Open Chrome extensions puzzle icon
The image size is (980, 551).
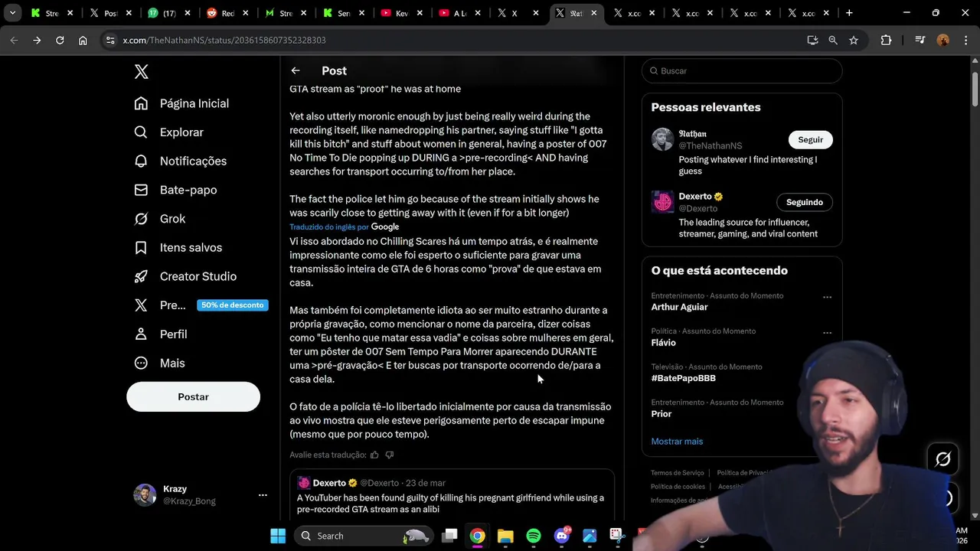pyautogui.click(x=886, y=40)
